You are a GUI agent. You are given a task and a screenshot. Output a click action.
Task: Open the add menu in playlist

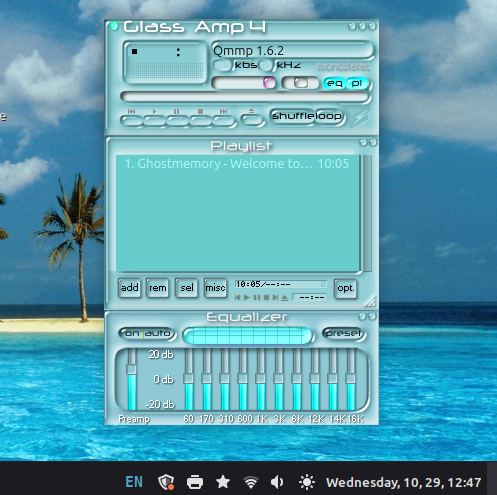(129, 288)
